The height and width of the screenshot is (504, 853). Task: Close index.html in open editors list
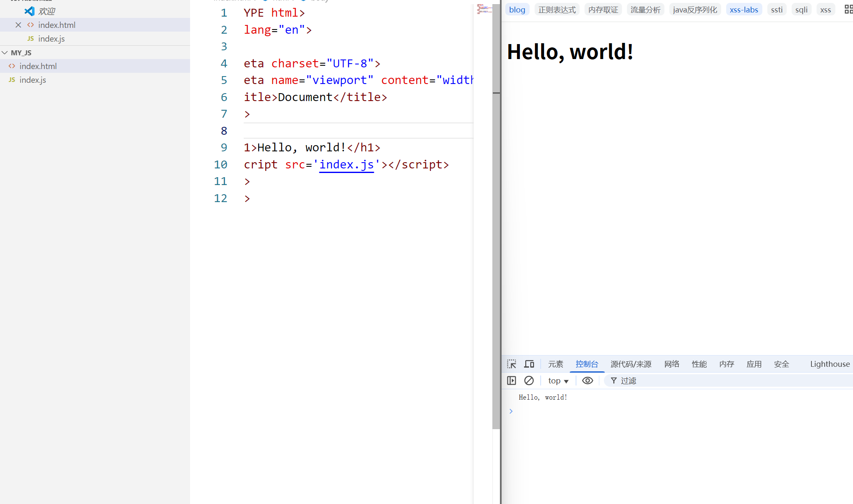tap(18, 25)
